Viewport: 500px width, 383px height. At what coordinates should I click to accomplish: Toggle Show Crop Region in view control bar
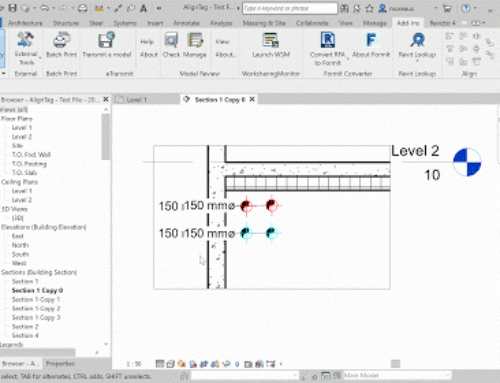(215, 364)
